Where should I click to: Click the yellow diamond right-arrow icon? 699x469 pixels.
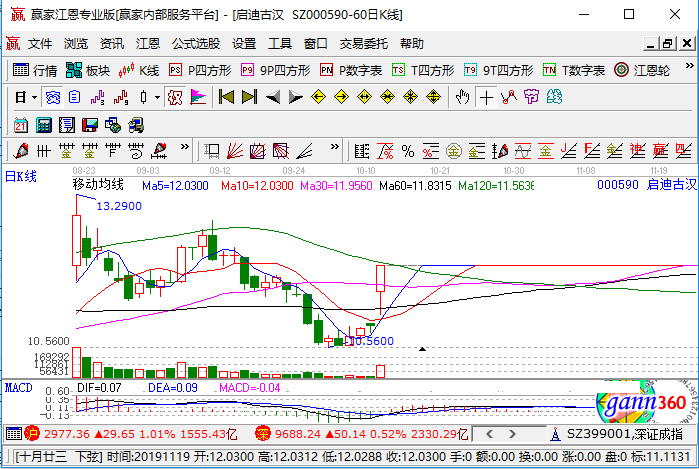pos(341,97)
